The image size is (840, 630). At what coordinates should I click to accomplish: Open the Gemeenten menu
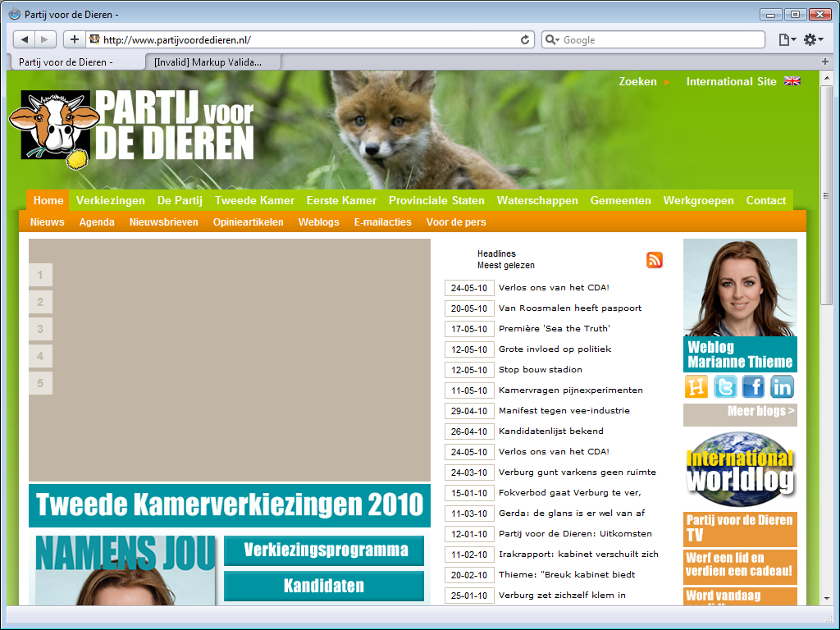click(620, 200)
